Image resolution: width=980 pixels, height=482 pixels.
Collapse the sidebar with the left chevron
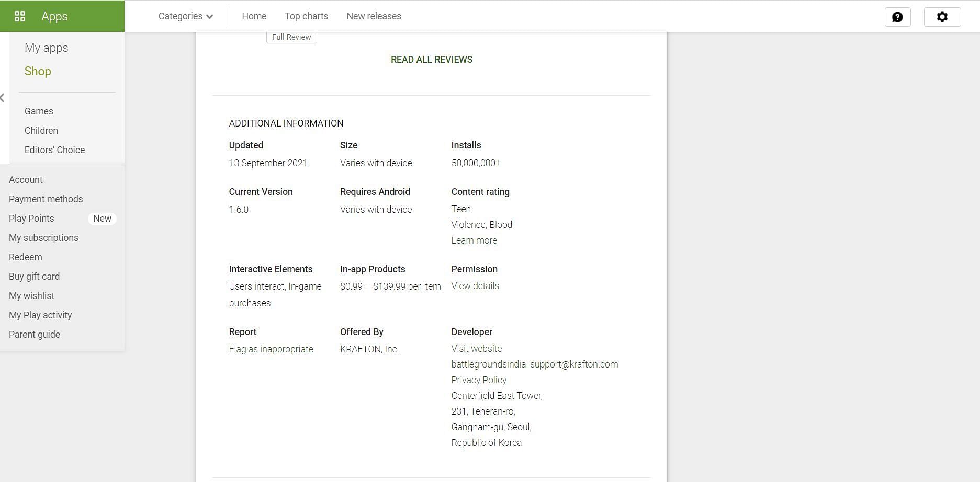point(3,98)
